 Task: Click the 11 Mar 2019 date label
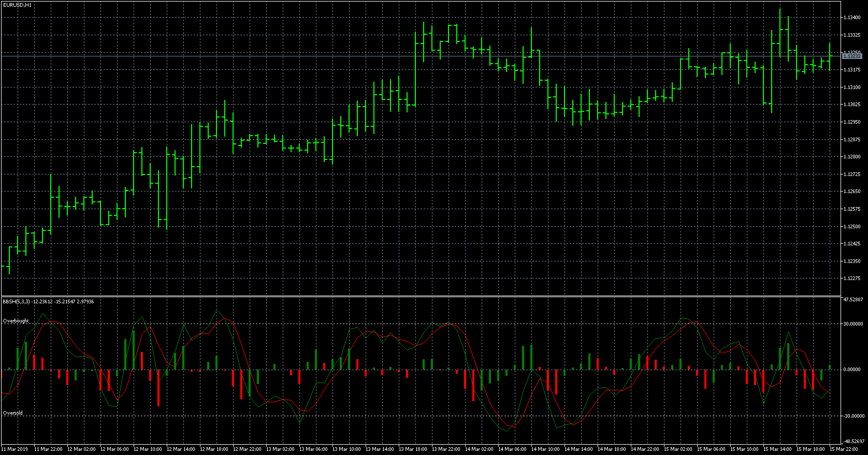pyautogui.click(x=15, y=449)
